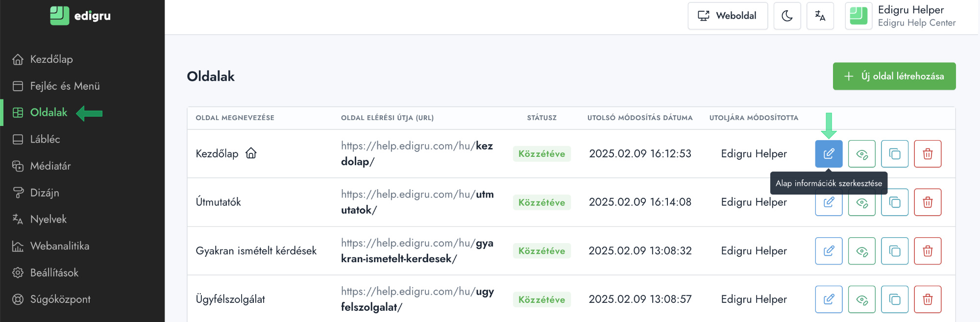Click the copy icon for Kezdőlap page
Image resolution: width=980 pixels, height=322 pixels.
click(x=894, y=154)
